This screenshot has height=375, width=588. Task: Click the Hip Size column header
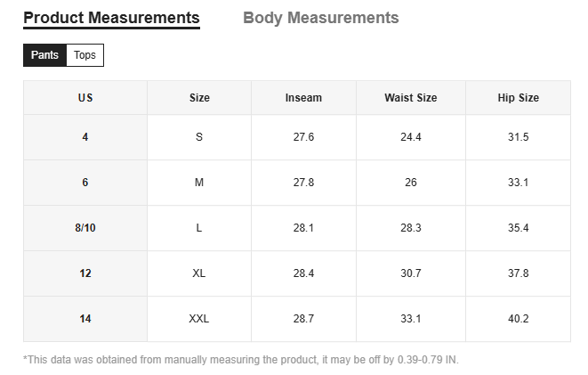coord(518,98)
